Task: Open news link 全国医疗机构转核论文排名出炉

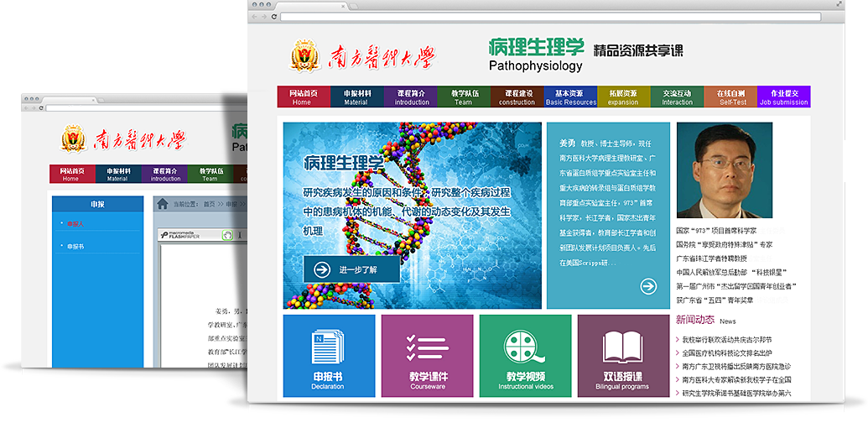Action: tap(727, 353)
